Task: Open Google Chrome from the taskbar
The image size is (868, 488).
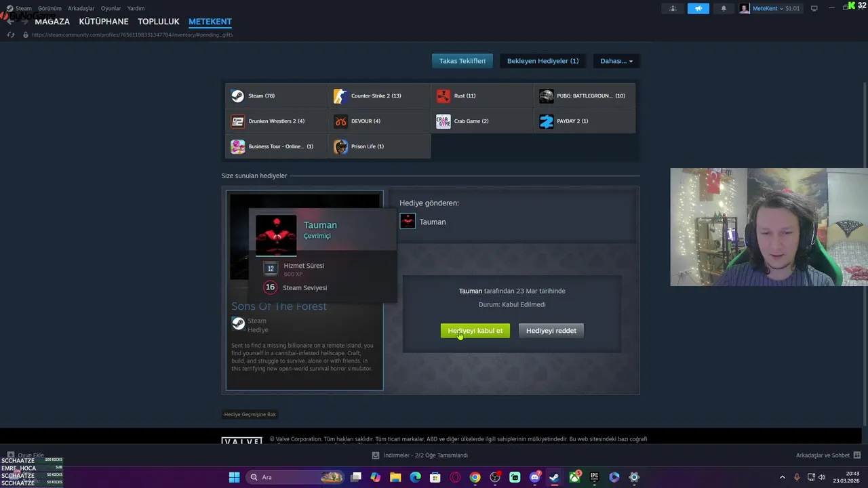Action: pyautogui.click(x=475, y=477)
